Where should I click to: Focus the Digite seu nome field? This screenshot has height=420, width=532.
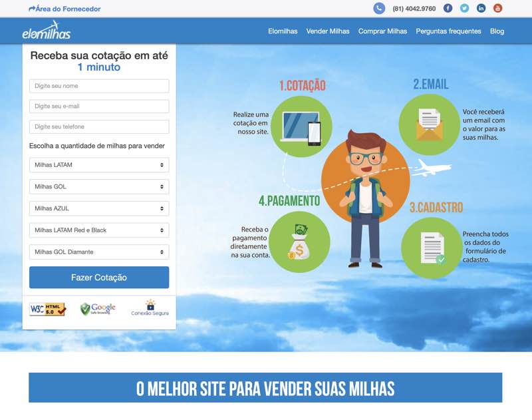[x=99, y=86]
